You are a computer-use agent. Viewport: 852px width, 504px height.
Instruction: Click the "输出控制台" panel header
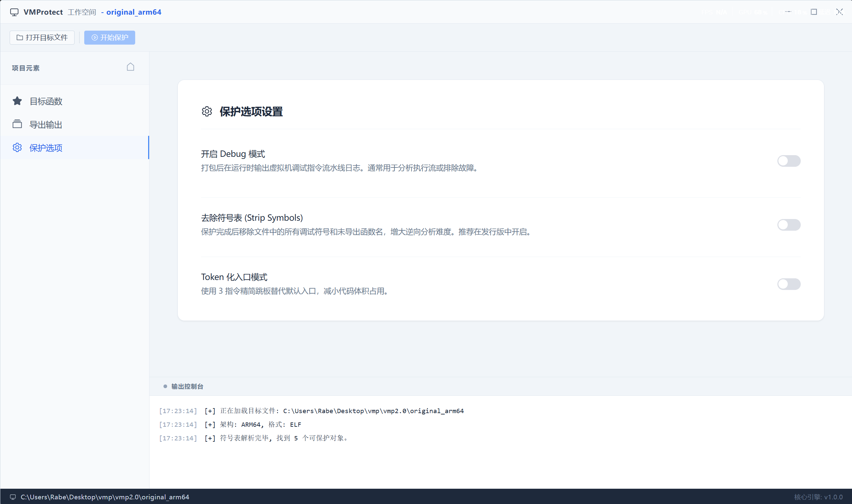click(187, 386)
